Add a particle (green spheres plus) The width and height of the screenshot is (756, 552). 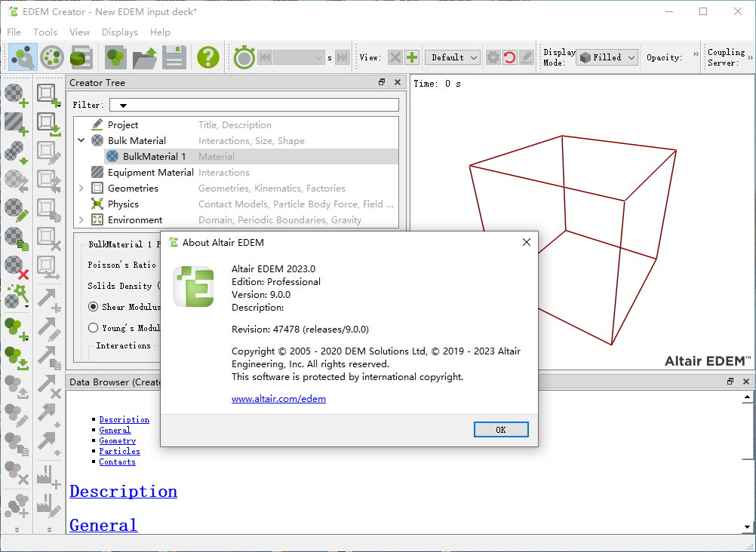pyautogui.click(x=16, y=330)
